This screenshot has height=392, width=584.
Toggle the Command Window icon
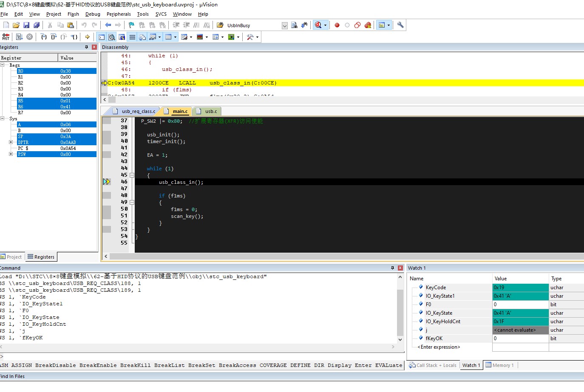click(x=102, y=37)
